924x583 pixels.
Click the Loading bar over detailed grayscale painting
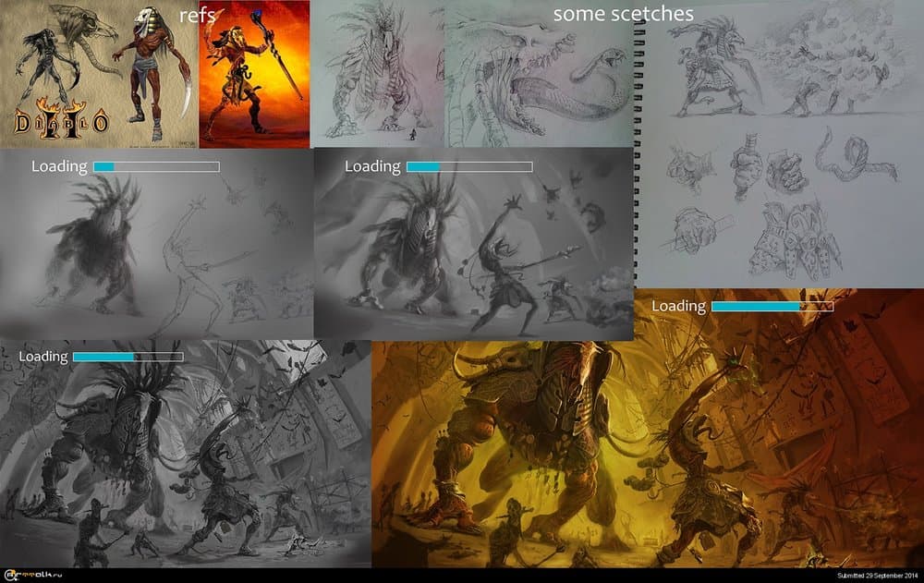coord(128,357)
